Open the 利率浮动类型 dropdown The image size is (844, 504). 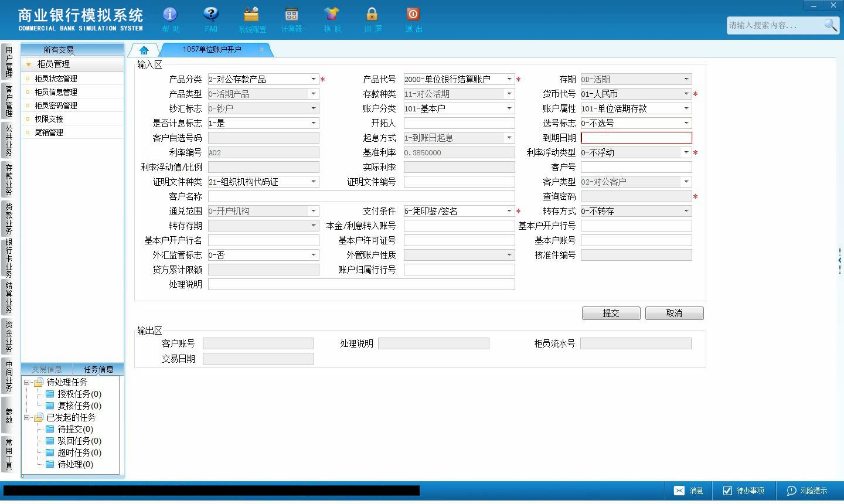coord(686,152)
